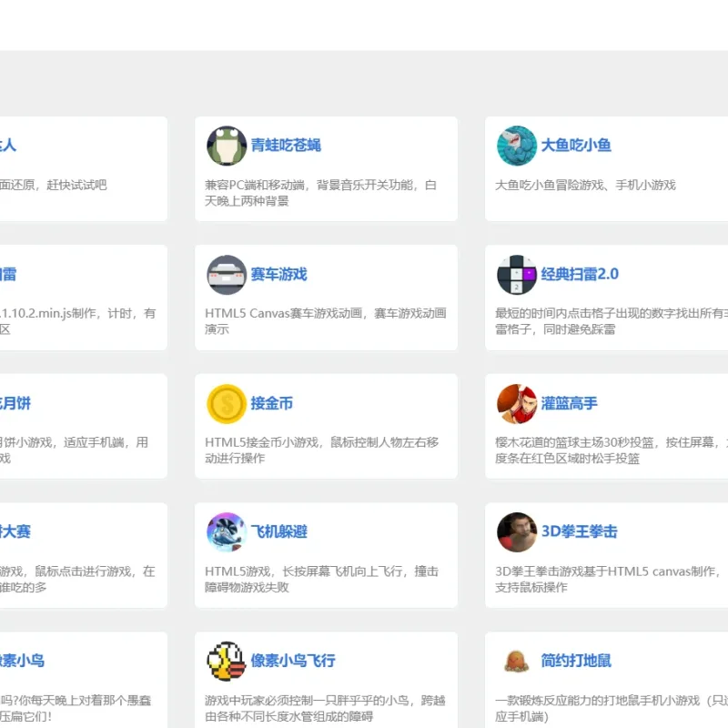This screenshot has height=728, width=728.
Task: Click description fragment 面还原，赶快试试吧
Action: point(54,186)
